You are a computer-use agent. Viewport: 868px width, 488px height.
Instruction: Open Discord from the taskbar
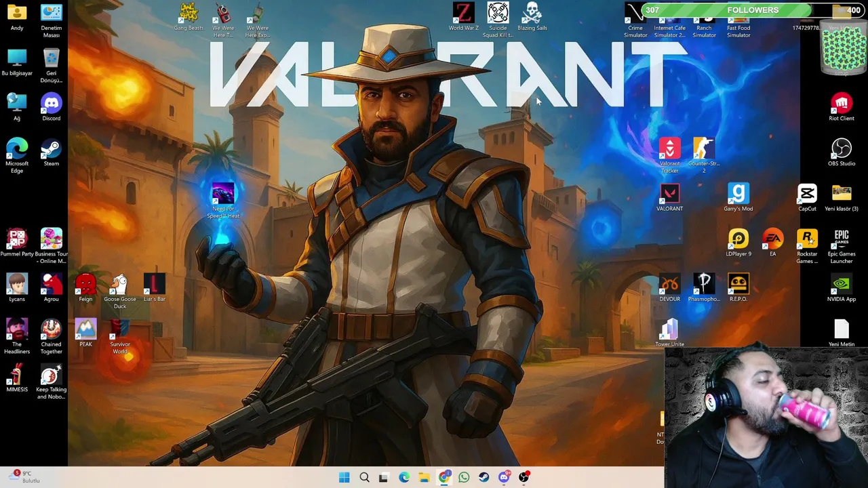click(504, 477)
